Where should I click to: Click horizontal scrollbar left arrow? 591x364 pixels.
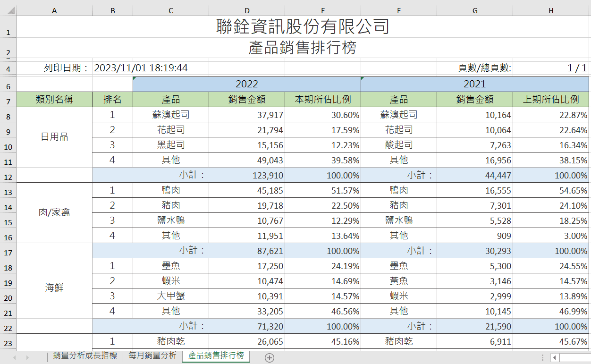coord(555,357)
